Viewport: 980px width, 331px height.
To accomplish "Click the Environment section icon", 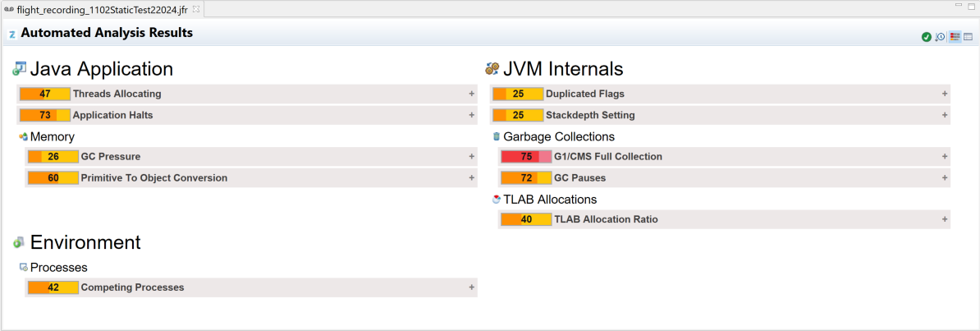I will point(19,242).
